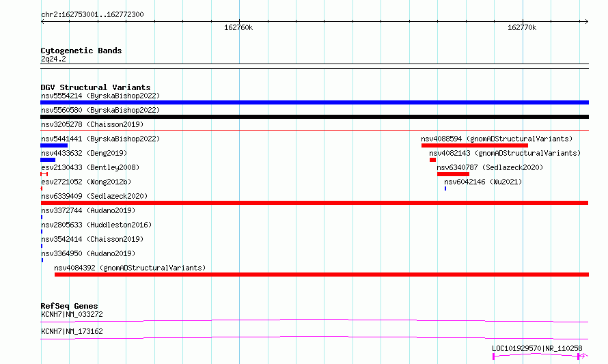Click the nsv5560580 black variant bar
The height and width of the screenshot is (364, 608).
[314, 117]
